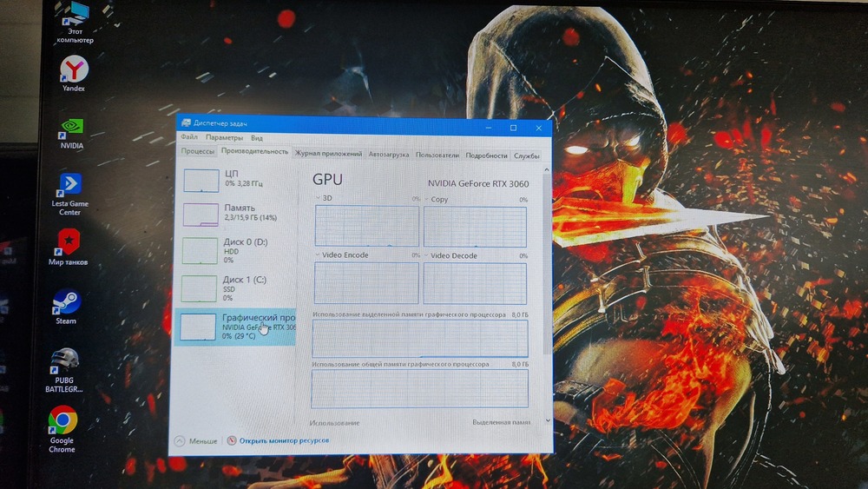
Task: Click the Выделенная память label at bottom
Action: coord(502,422)
